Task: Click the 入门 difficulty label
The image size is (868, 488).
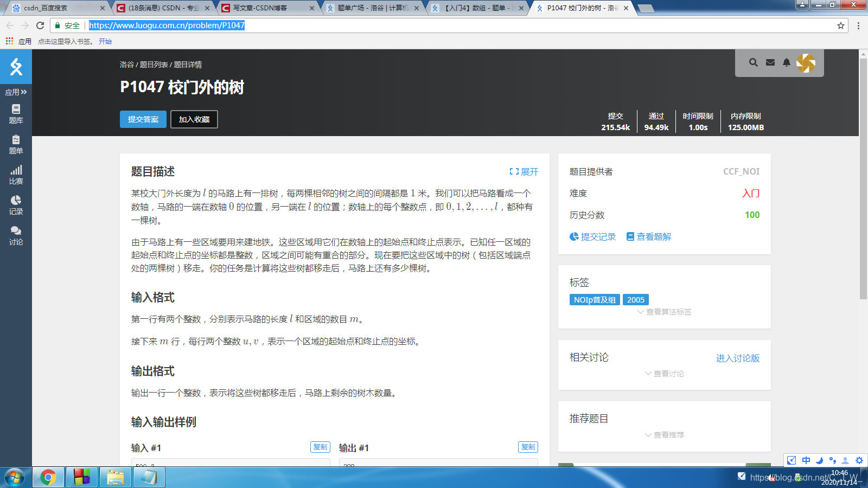Action: click(x=751, y=193)
